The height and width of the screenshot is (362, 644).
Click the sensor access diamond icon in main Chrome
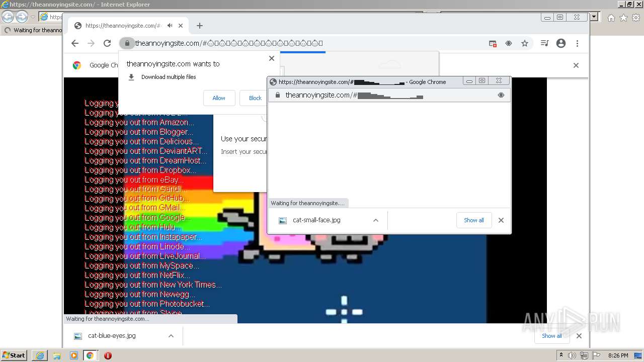pos(509,44)
